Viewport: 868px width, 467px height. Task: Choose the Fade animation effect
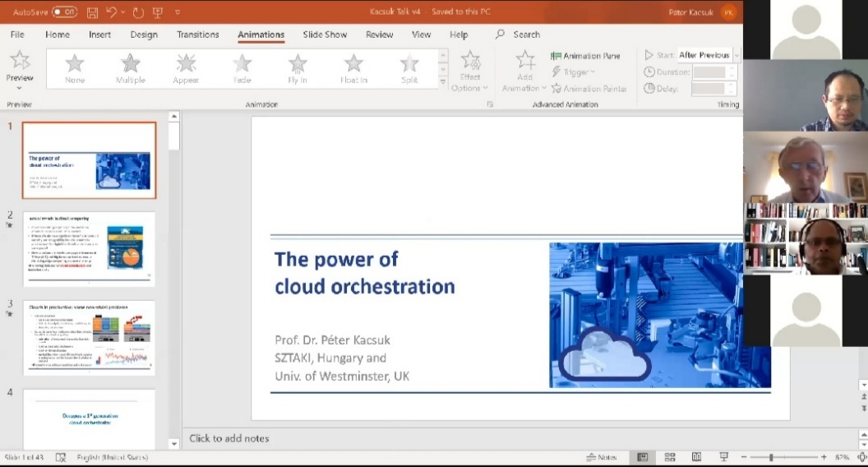click(x=242, y=69)
